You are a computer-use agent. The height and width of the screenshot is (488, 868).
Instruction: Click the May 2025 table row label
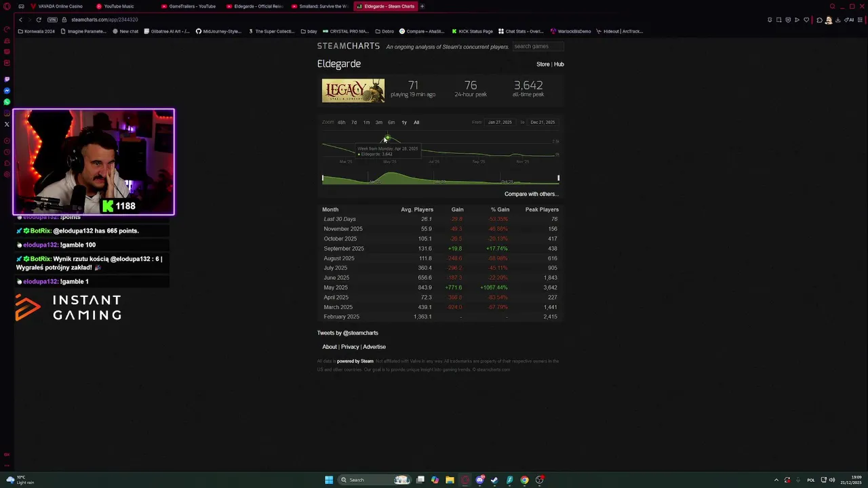336,287
